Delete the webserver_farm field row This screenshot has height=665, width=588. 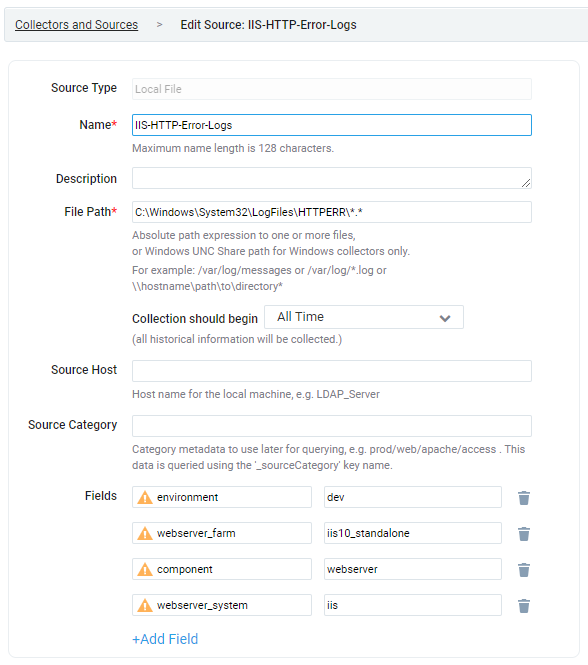pyautogui.click(x=524, y=534)
